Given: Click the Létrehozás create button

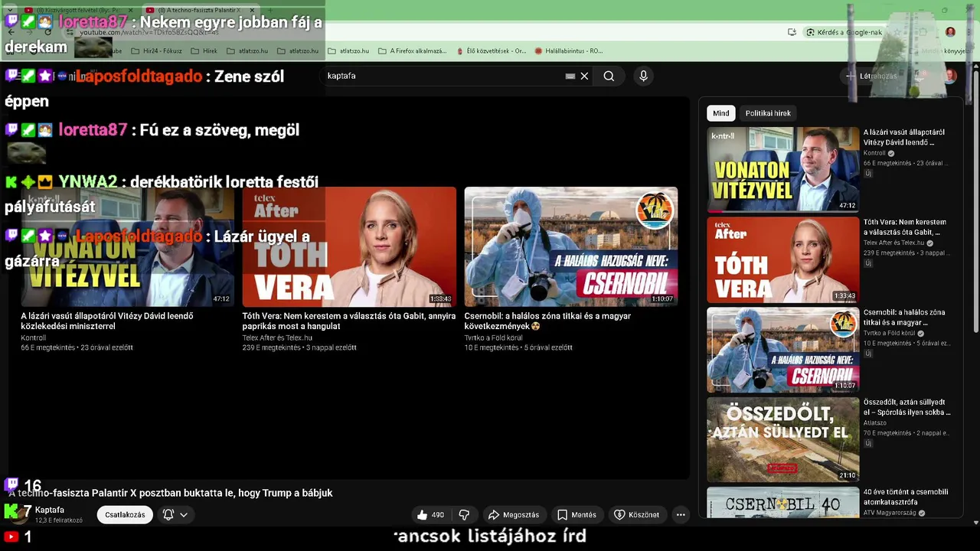Looking at the screenshot, I should point(871,76).
